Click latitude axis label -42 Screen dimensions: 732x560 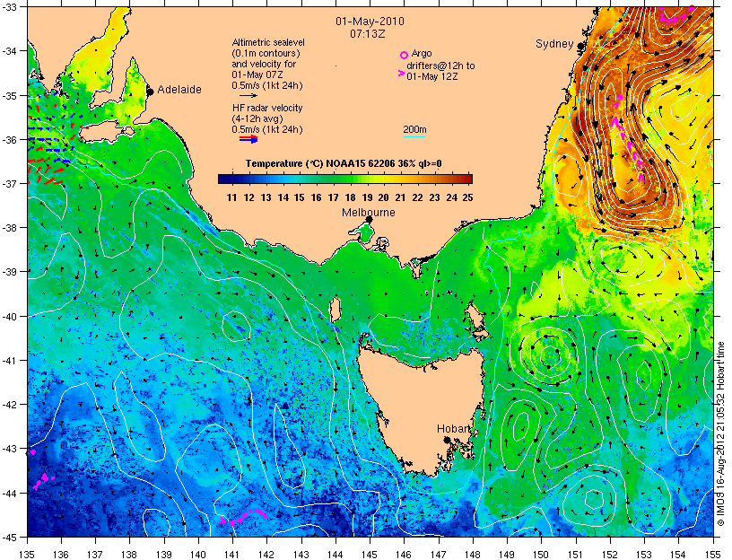9,405
